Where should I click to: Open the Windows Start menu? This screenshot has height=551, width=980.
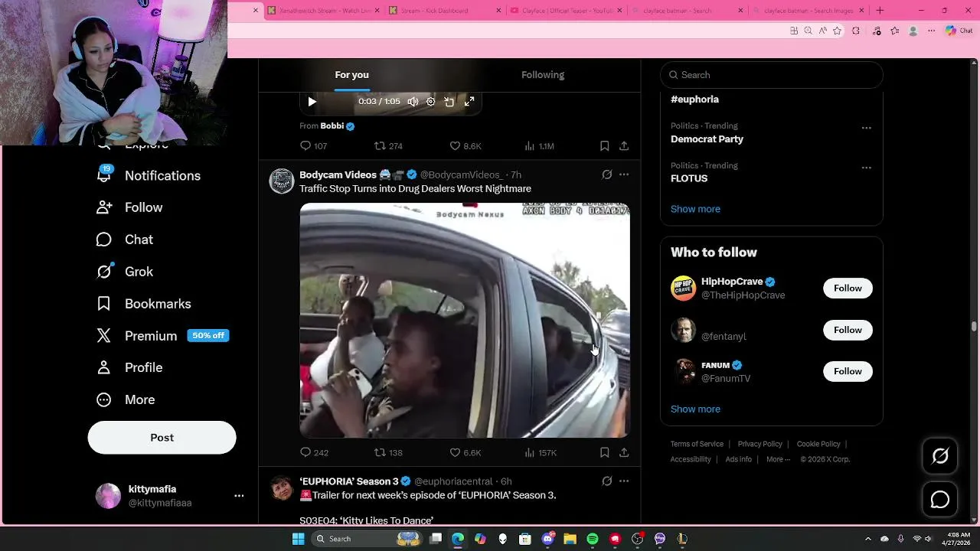coord(298,539)
